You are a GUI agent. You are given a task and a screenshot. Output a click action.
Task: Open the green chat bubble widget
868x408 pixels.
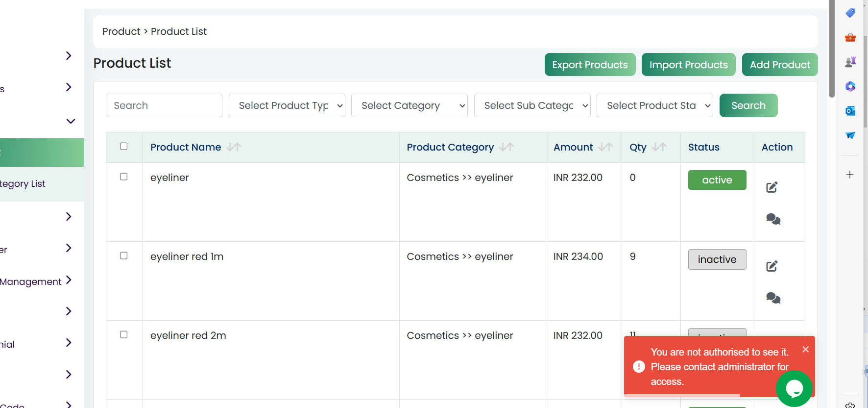tap(794, 389)
